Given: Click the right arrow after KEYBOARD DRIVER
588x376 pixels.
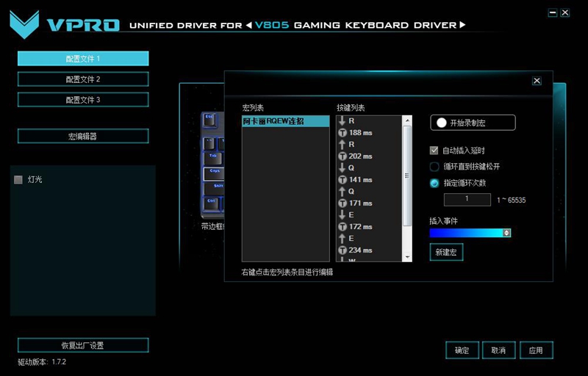Looking at the screenshot, I should click(x=462, y=25).
